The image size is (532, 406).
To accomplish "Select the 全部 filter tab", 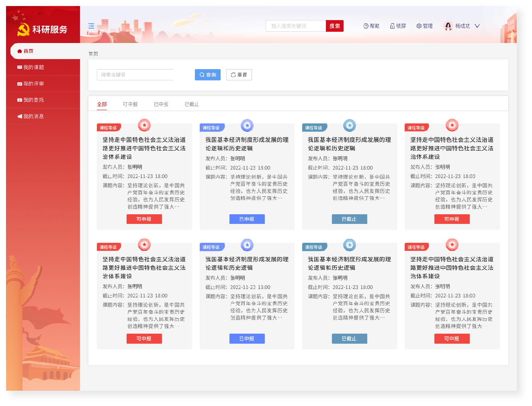I will (x=102, y=104).
